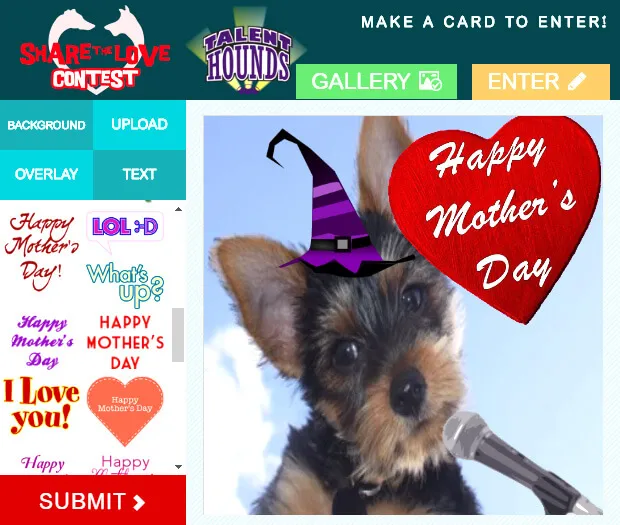Click the sticker list scroll up arrow
The width and height of the screenshot is (620, 525).
178,209
